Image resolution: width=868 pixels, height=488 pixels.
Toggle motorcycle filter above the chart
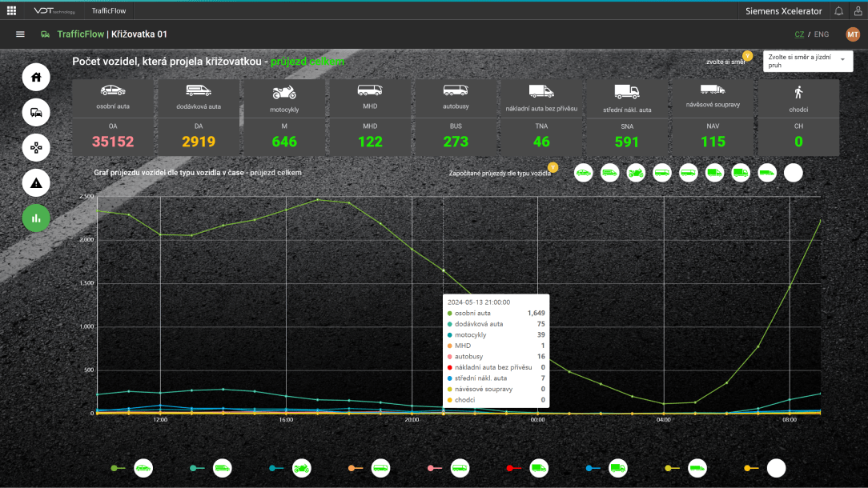[636, 172]
